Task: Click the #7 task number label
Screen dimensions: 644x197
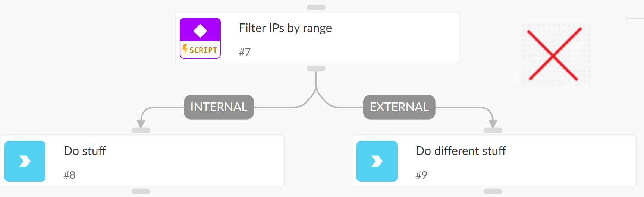Action: coord(245,52)
